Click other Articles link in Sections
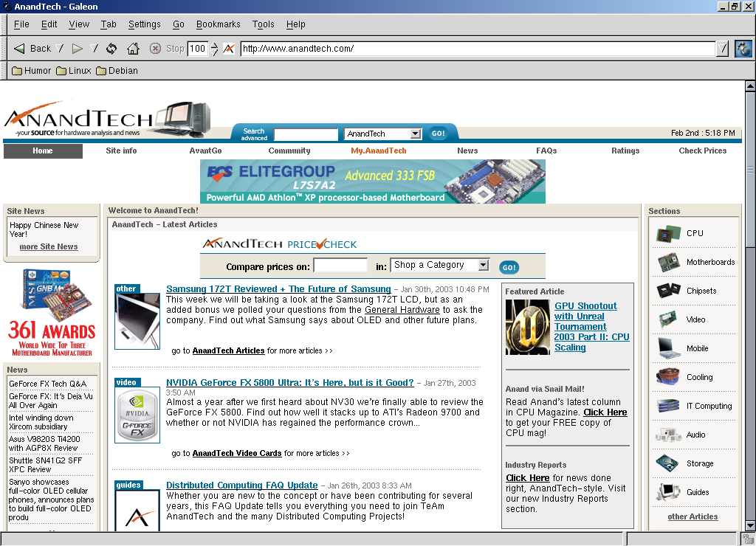 point(693,516)
